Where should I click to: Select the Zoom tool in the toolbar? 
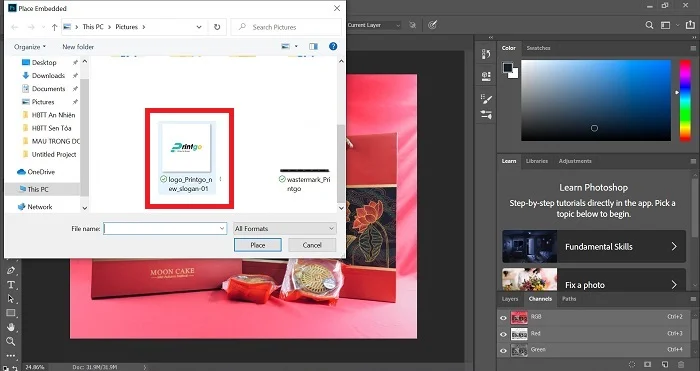coord(11,342)
